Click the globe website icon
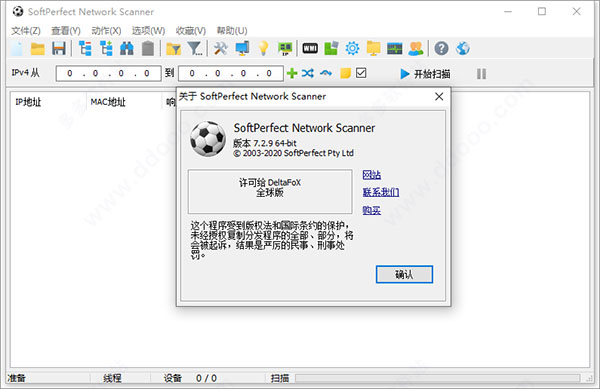 point(463,49)
